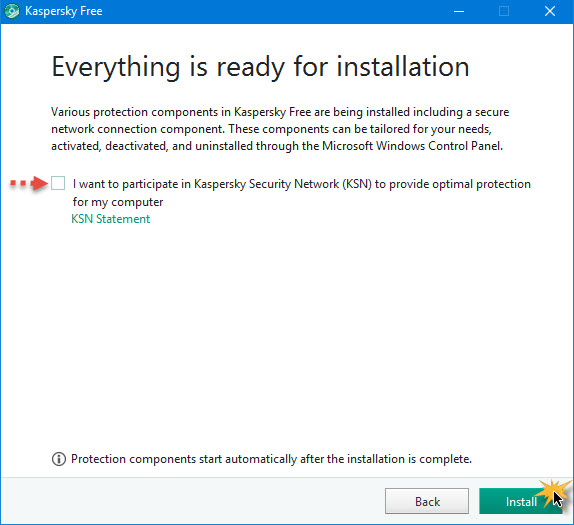Open the KSN Statement link
This screenshot has height=525, width=574.
pyautogui.click(x=110, y=219)
